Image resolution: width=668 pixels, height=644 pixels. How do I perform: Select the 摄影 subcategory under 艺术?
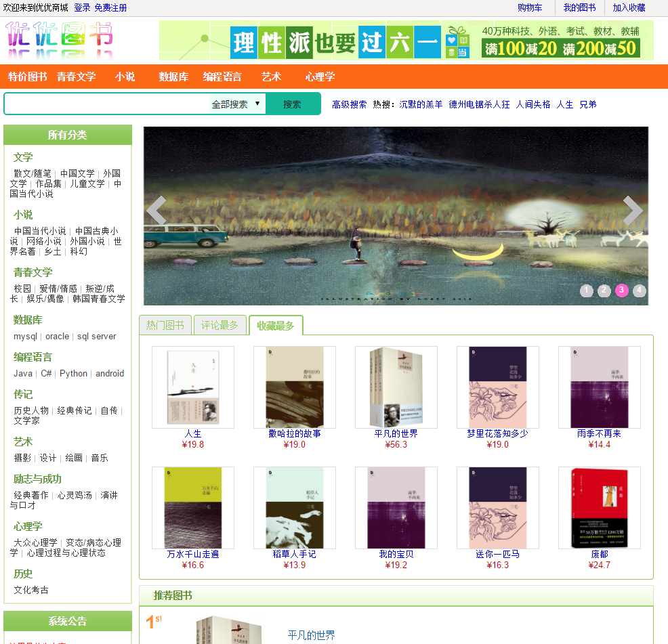click(22, 458)
